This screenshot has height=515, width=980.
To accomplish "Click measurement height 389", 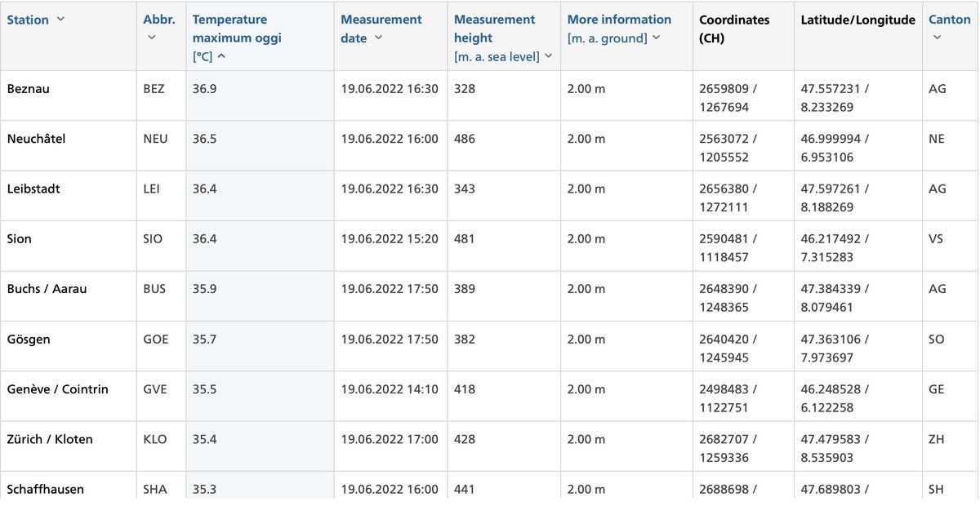I will tap(465, 289).
